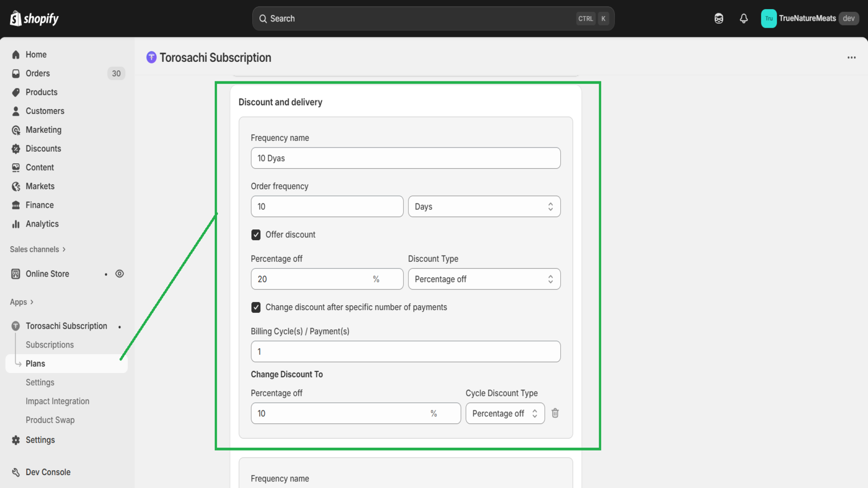Click the Marketing target icon in the sidebar
The width and height of the screenshot is (868, 488).
click(x=16, y=130)
